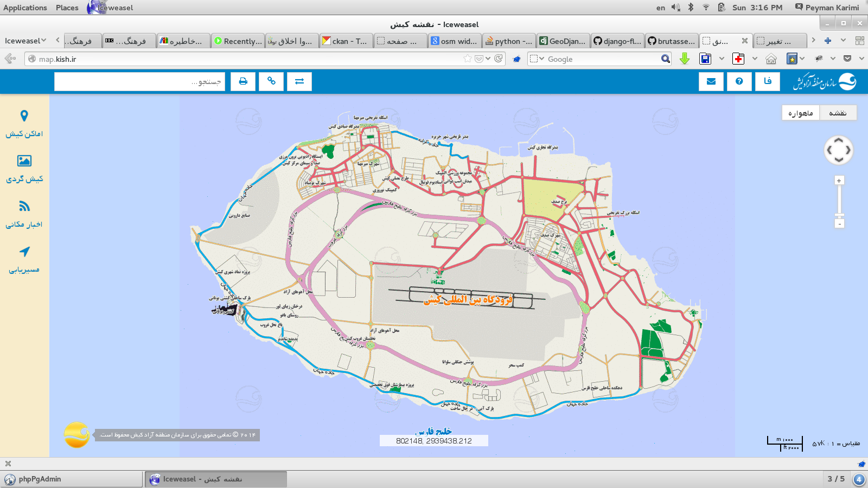Click the Google search magnifier icon

tap(666, 59)
